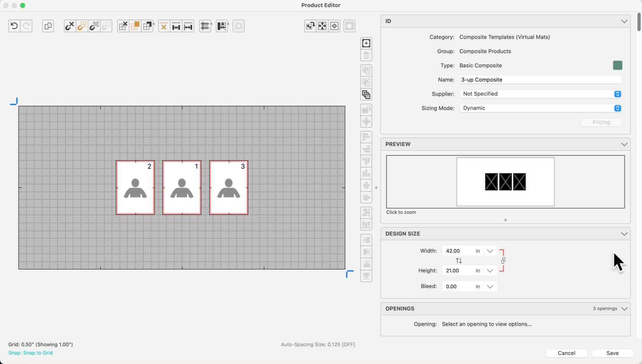Click the Undo arrow icon
This screenshot has height=364, width=642.
(x=14, y=26)
